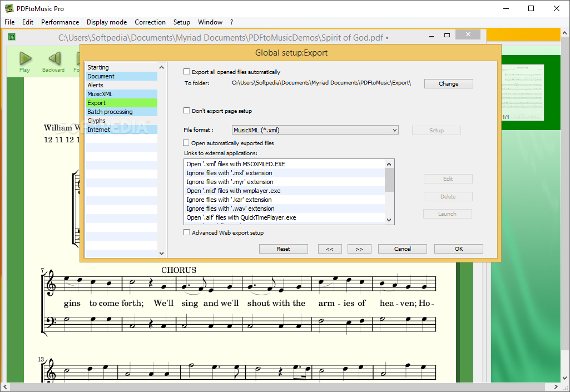Click the Cancel button
Image resolution: width=570 pixels, height=392 pixels.
pos(403,249)
